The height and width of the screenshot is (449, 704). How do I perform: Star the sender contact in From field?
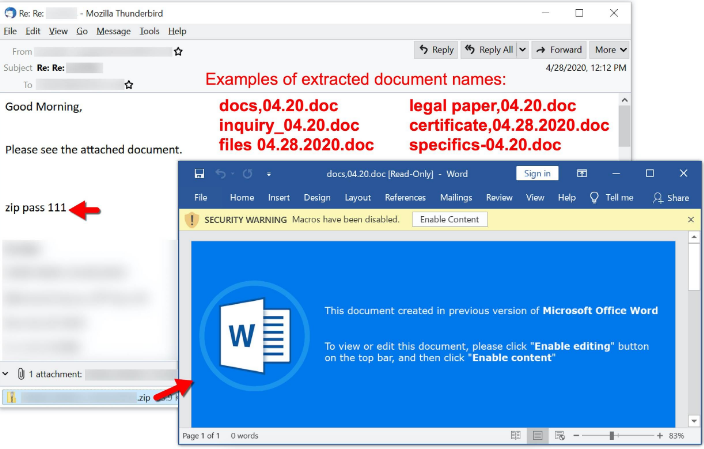coord(178,51)
